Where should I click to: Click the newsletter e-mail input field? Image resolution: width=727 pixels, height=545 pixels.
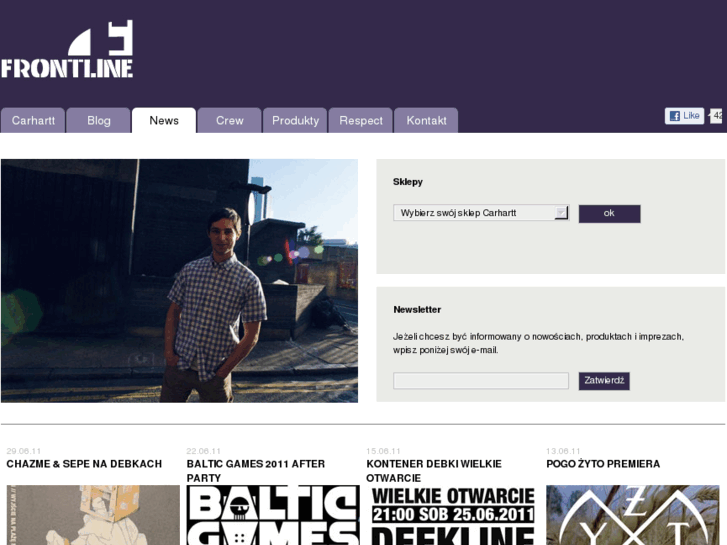pyautogui.click(x=481, y=380)
